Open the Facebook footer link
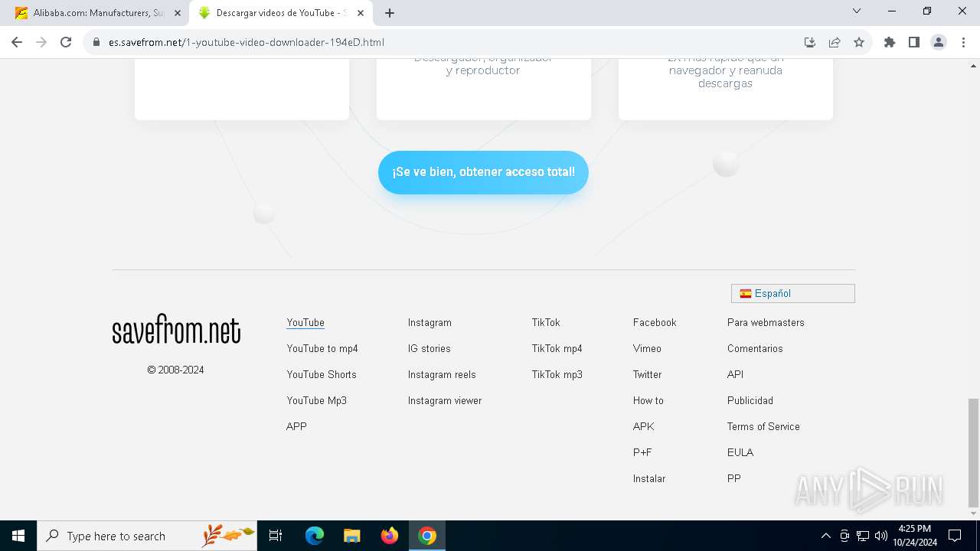980x551 pixels. [x=655, y=323]
